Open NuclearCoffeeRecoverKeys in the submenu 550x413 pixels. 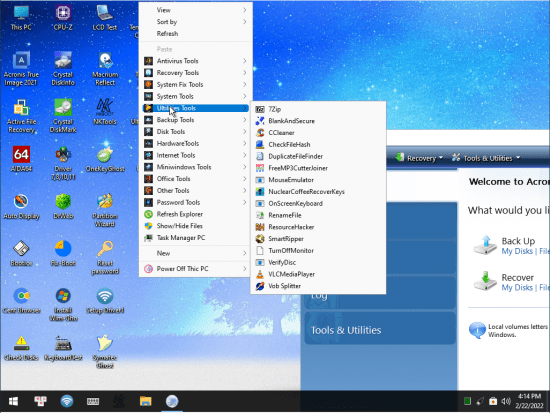(318, 192)
